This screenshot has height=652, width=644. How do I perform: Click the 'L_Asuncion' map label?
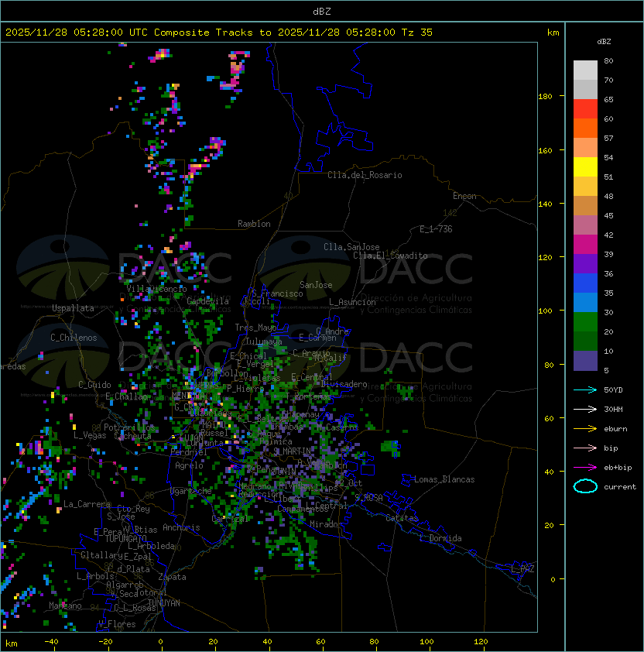(x=352, y=302)
